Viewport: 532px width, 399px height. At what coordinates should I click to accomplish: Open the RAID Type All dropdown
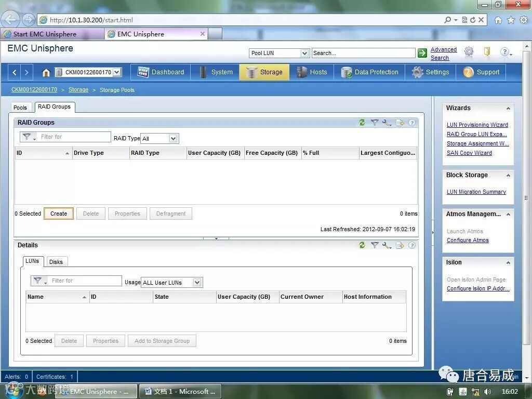173,138
